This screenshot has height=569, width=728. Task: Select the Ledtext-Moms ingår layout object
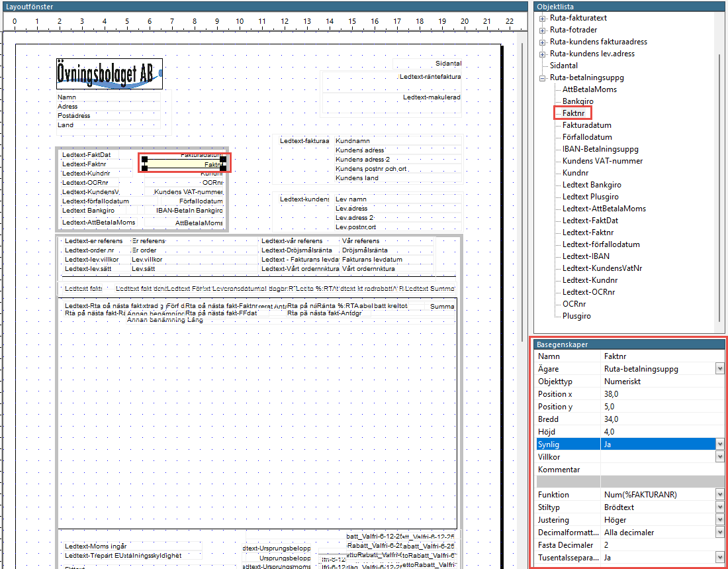tap(96, 546)
